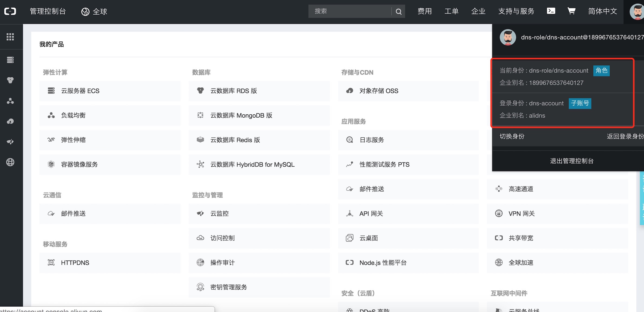The width and height of the screenshot is (644, 312).
Task: Click the icon beside HTTPDNS
Action: [51, 263]
